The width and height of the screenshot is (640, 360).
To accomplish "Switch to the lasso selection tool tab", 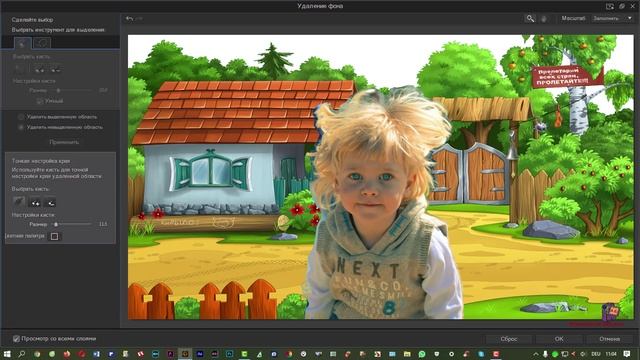I will pos(42,42).
